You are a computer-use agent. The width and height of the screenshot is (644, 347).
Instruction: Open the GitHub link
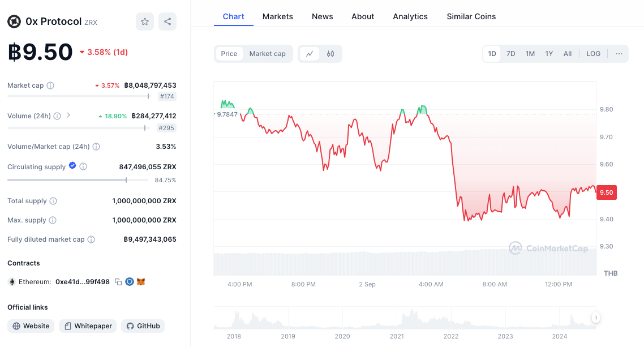click(143, 326)
